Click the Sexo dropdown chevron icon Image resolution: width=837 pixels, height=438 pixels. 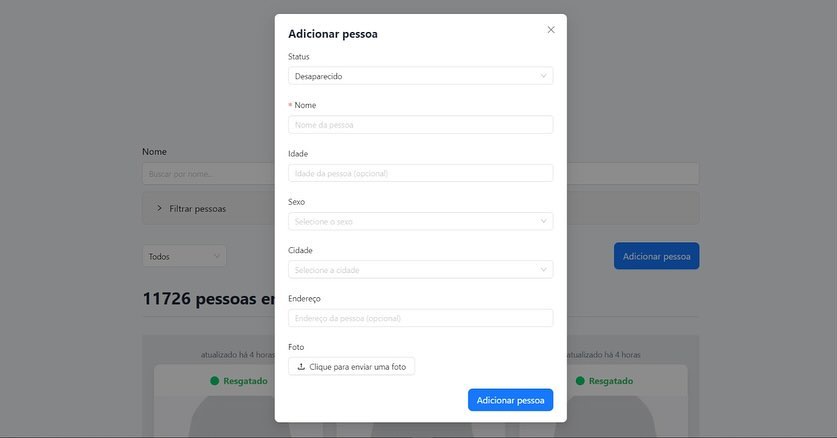(x=543, y=221)
